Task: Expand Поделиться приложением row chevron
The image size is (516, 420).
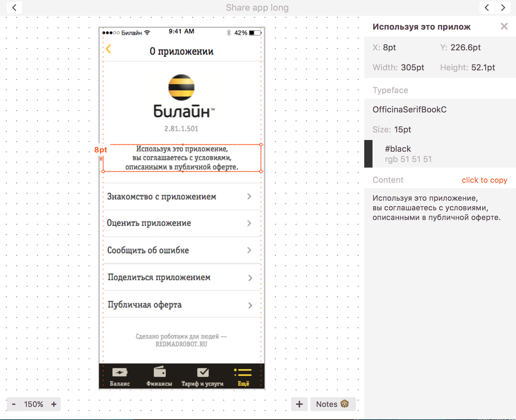Action: 250,278
